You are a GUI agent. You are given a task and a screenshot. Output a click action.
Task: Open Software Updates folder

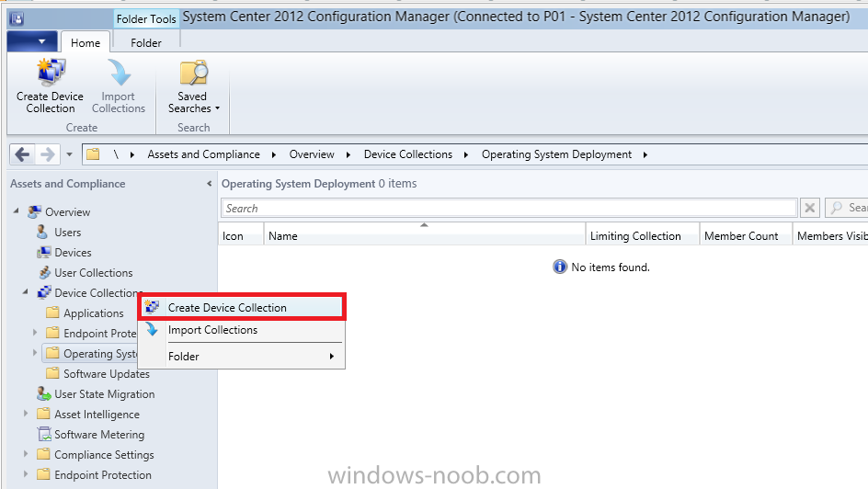(107, 374)
